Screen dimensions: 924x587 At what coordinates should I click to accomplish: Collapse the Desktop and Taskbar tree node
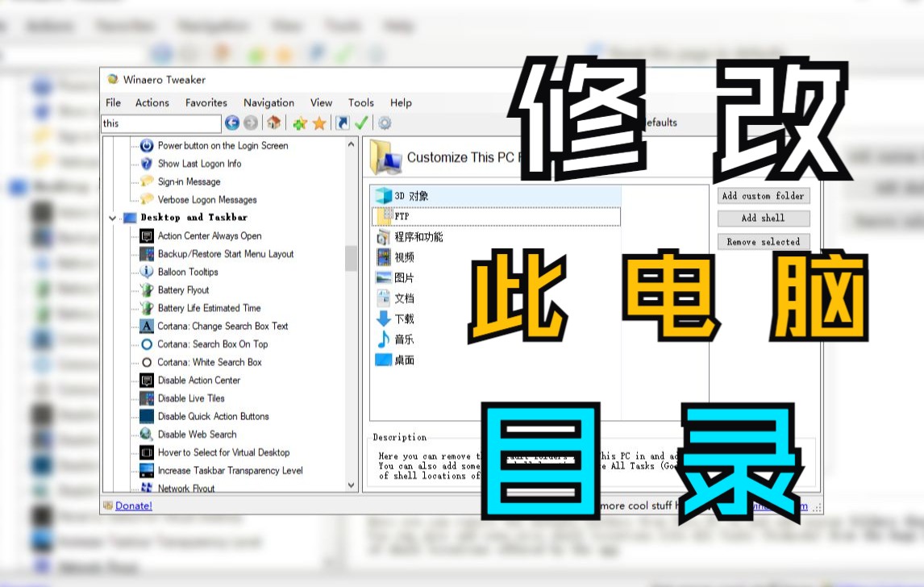pyautogui.click(x=113, y=217)
